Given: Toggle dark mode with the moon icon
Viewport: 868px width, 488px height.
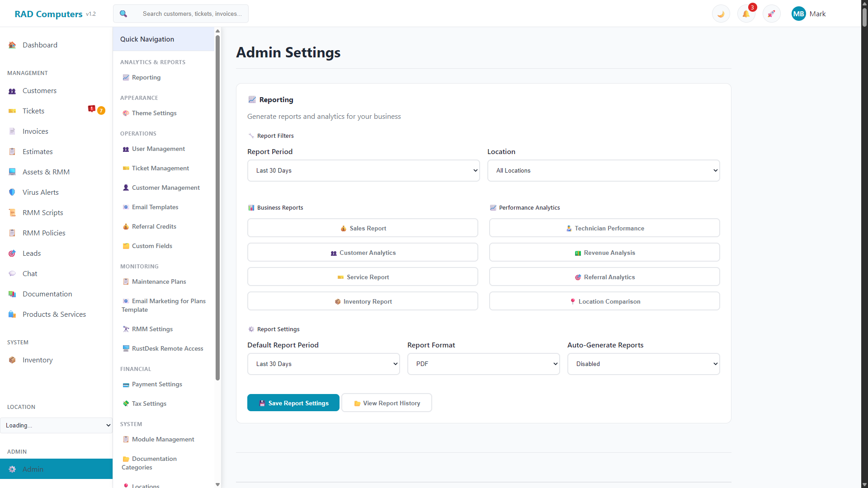Looking at the screenshot, I should [721, 14].
